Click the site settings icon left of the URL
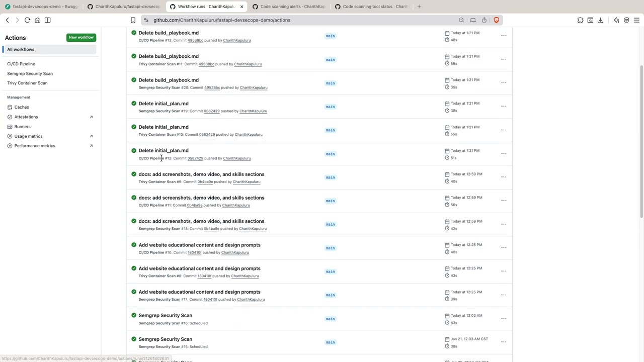 [x=146, y=20]
